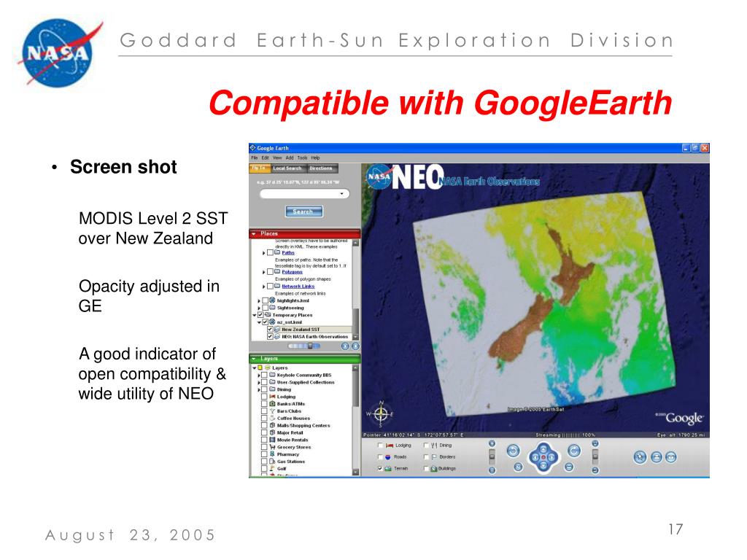This screenshot has width=747, height=560.
Task: Switch to the Local Search tab
Action: click(x=287, y=168)
